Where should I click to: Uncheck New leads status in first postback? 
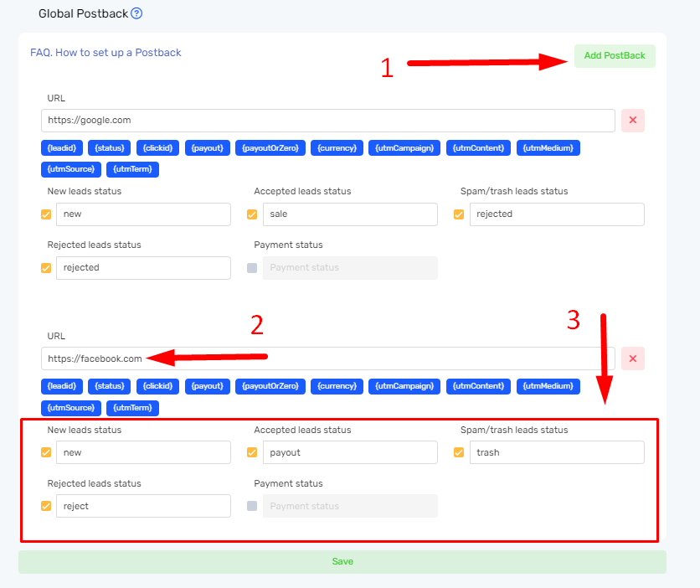pos(46,214)
